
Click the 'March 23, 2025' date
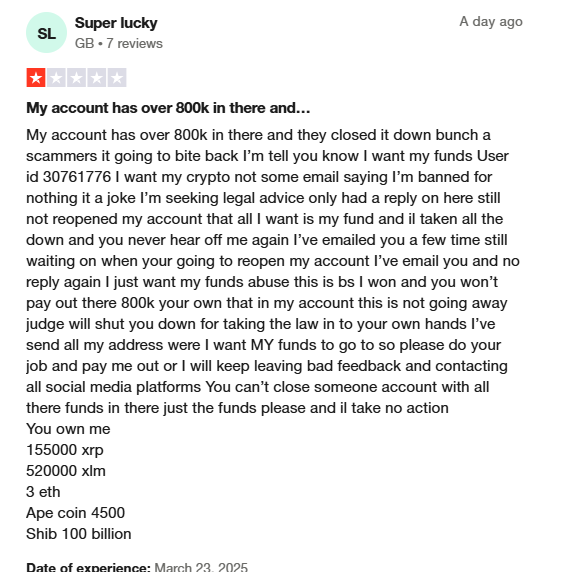click(x=201, y=566)
